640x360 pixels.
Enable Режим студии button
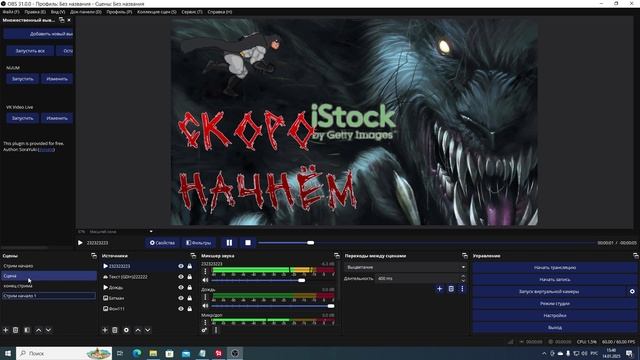pyautogui.click(x=555, y=303)
